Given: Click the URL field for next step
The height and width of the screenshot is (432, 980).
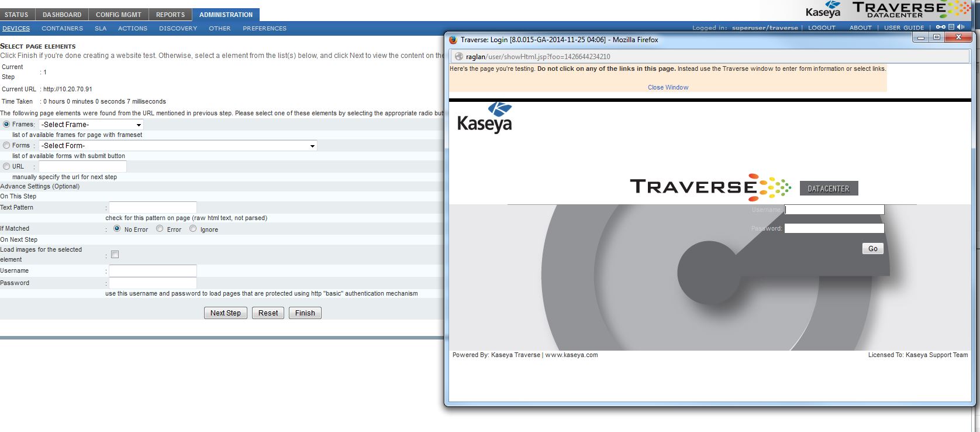Looking at the screenshot, I should (82, 167).
